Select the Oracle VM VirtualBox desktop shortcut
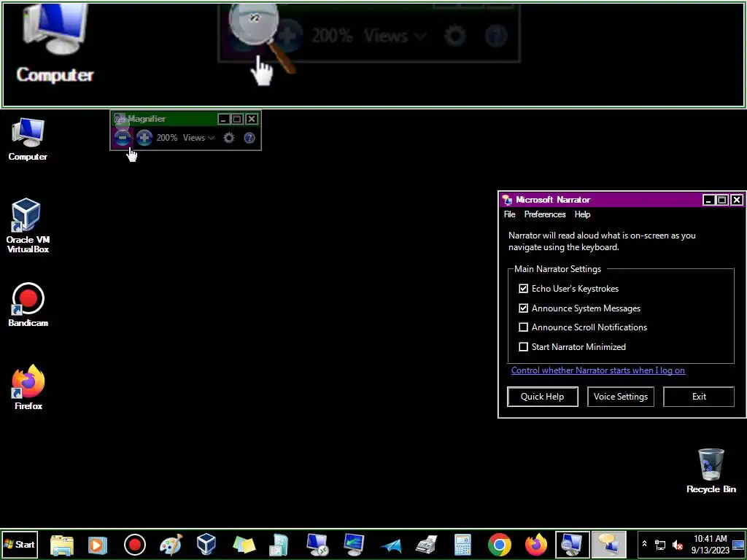This screenshot has height=560, width=747. pos(27,226)
